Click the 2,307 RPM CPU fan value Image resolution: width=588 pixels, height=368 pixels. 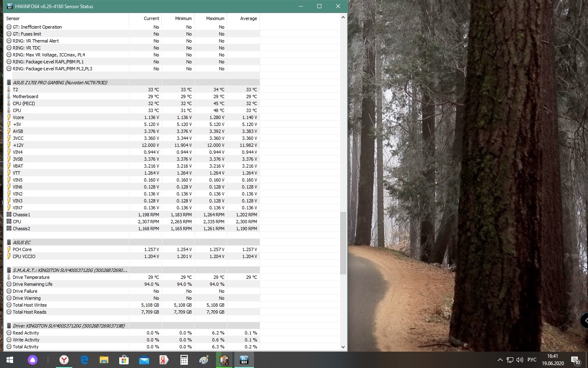(x=148, y=222)
